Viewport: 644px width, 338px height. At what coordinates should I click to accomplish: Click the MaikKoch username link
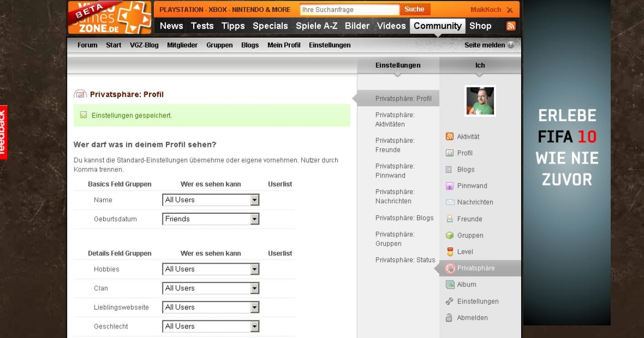coord(486,10)
